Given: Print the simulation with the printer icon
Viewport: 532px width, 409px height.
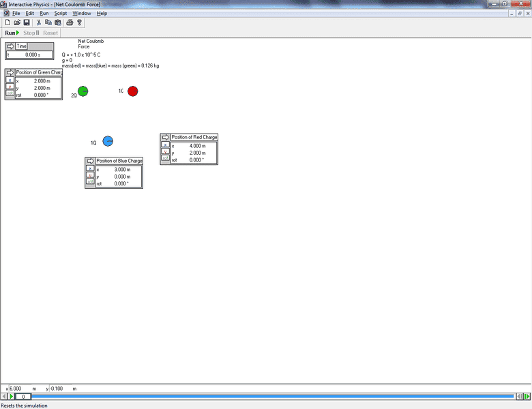Looking at the screenshot, I should point(70,22).
